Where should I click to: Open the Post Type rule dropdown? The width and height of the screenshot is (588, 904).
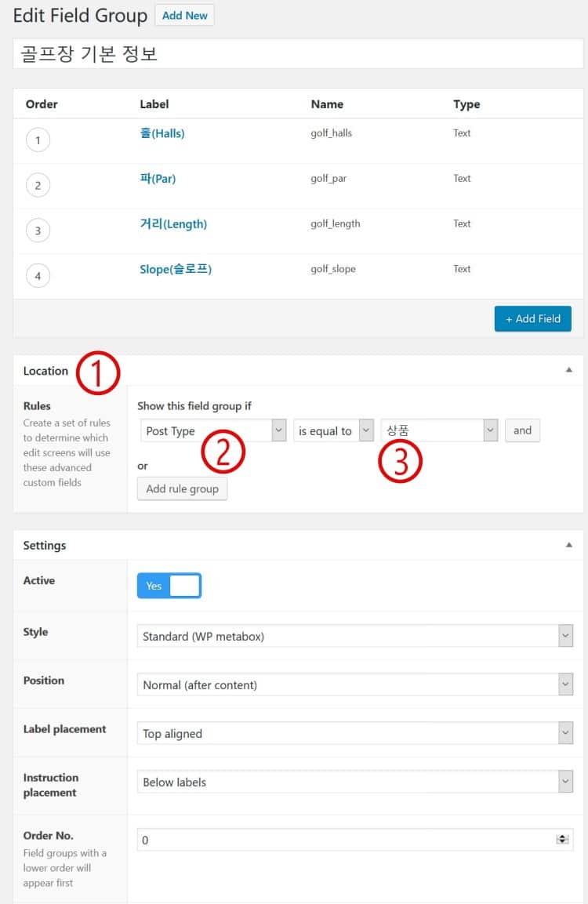click(x=213, y=430)
